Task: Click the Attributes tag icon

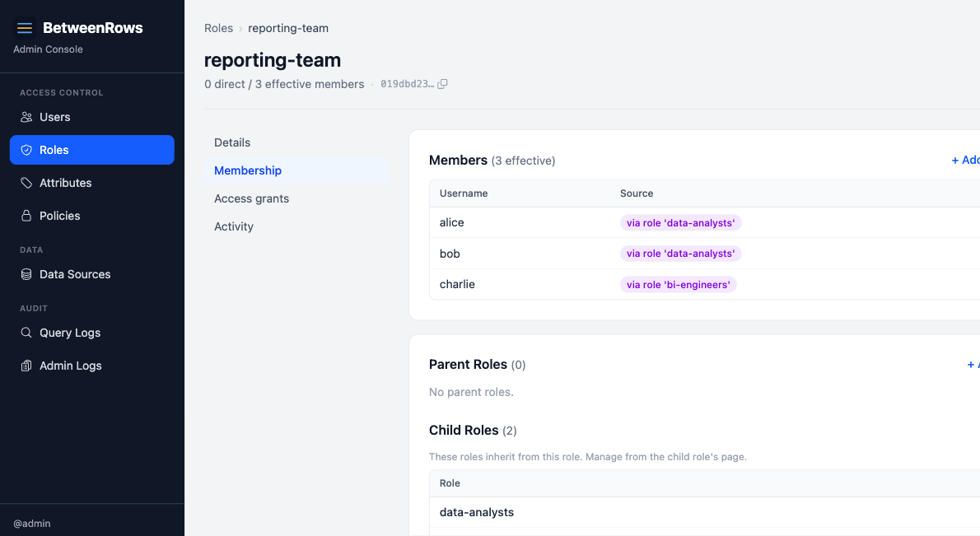Action: tap(26, 183)
